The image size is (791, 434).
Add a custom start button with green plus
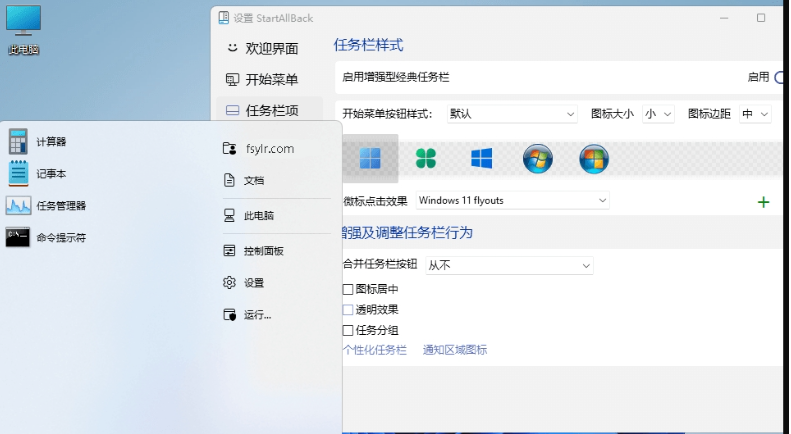point(763,202)
